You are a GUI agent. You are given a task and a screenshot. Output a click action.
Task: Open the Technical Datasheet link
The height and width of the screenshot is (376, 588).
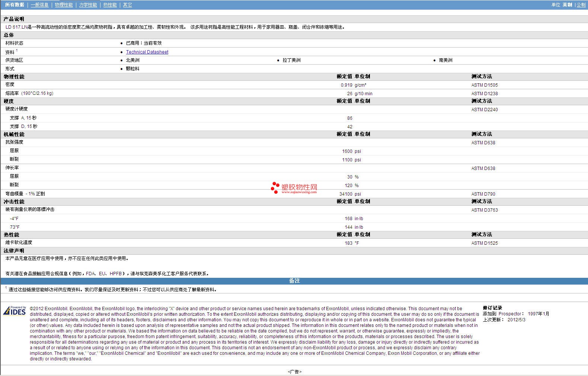pyautogui.click(x=147, y=52)
